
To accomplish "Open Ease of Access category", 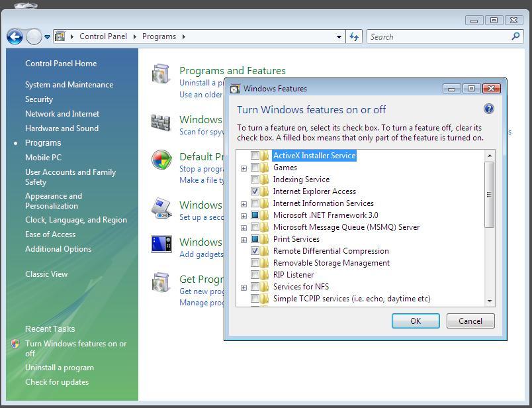I will click(50, 234).
